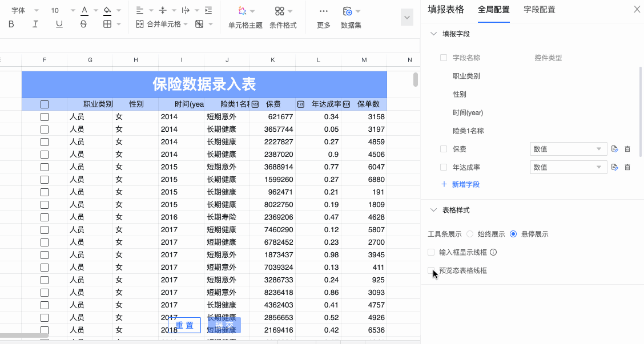Select 险类1名称 field in list
644x344 pixels.
[x=468, y=131]
